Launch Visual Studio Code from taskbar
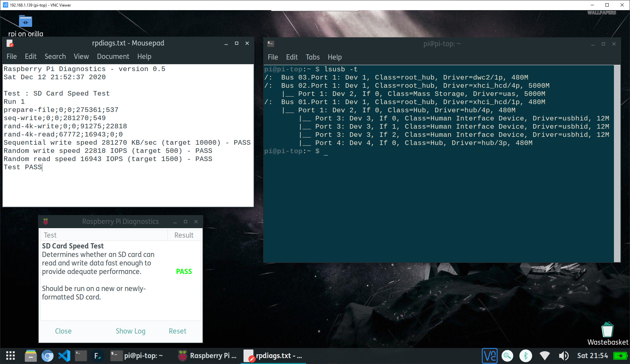Viewport: 630px width, 364px height. (x=64, y=356)
